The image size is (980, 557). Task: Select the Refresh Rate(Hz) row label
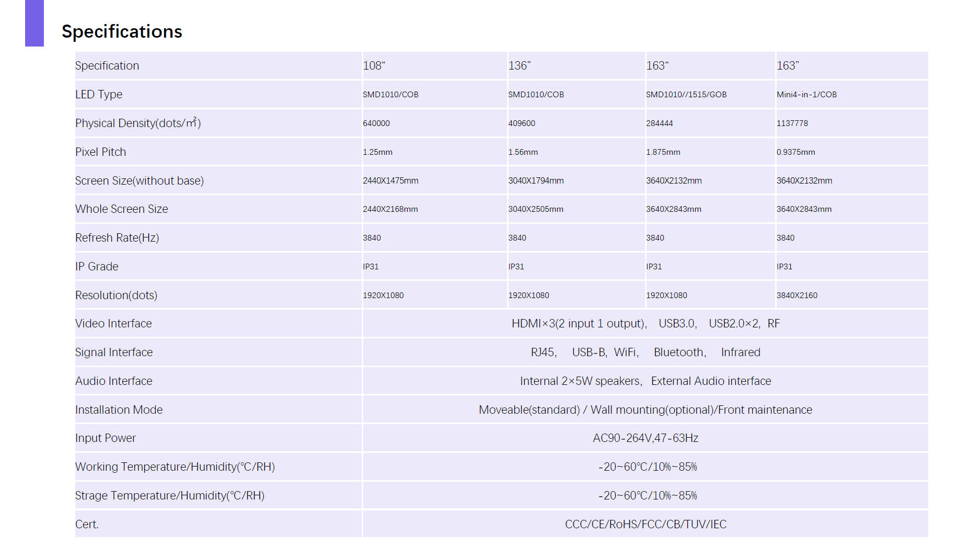117,238
